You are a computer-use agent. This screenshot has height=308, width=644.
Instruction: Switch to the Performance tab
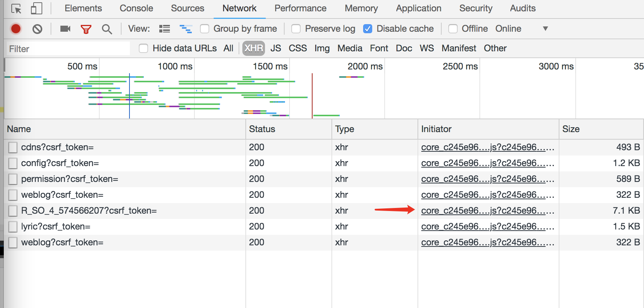pos(300,8)
